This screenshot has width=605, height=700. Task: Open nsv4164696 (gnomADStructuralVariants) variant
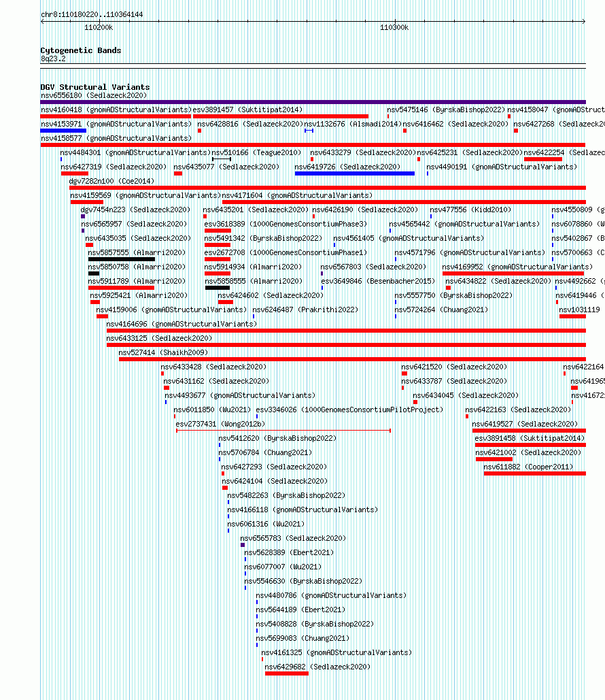coord(181,324)
